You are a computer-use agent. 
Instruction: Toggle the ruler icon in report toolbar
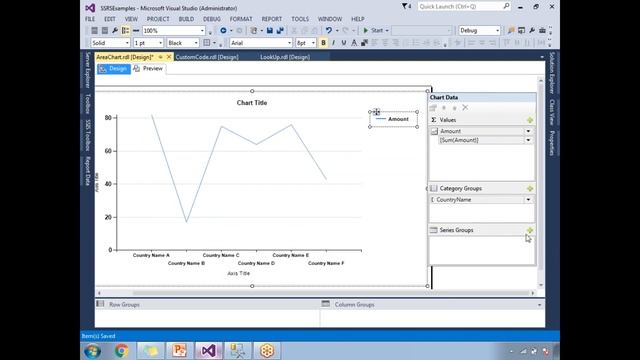pyautogui.click(x=136, y=31)
